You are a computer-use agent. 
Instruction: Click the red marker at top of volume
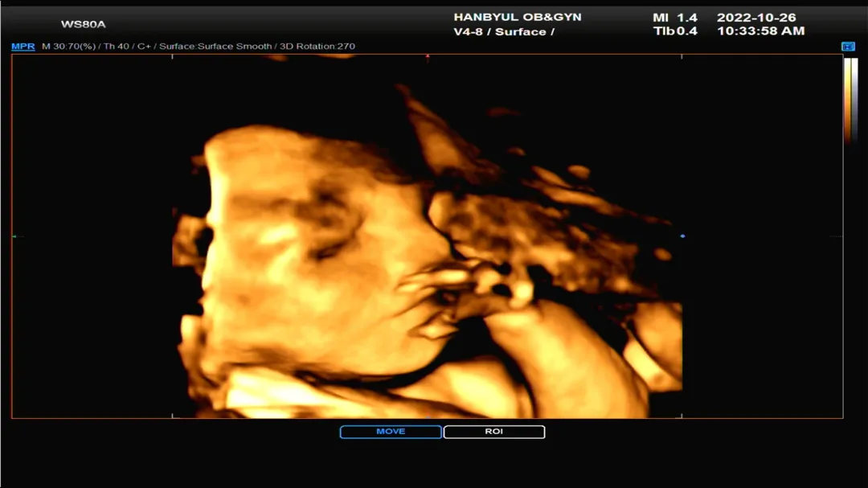pyautogui.click(x=428, y=56)
